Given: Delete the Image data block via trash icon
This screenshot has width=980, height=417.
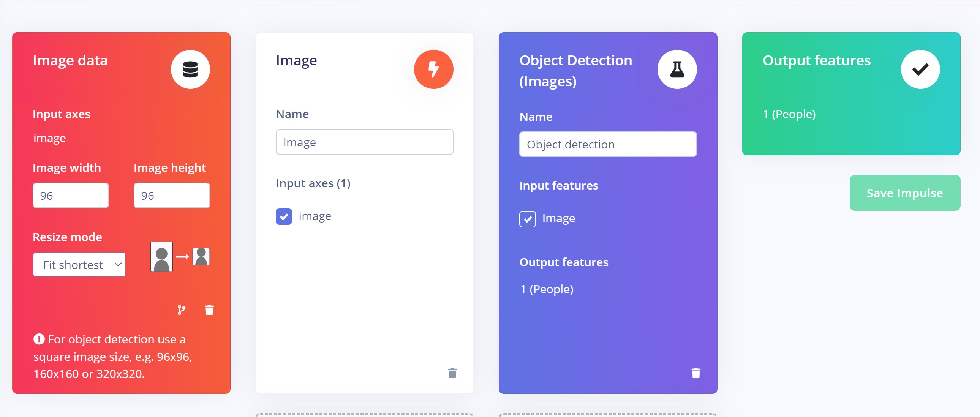Looking at the screenshot, I should tap(209, 310).
